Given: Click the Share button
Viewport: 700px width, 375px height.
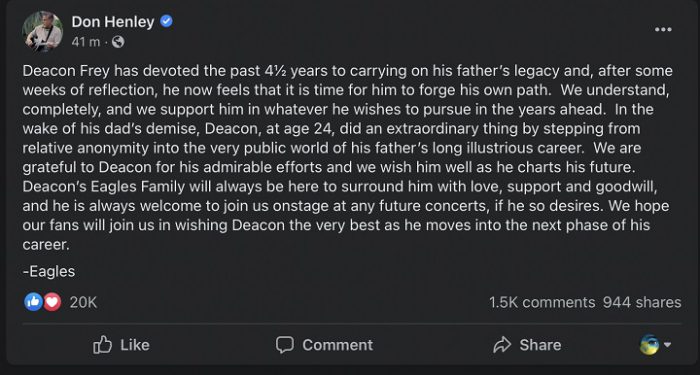Looking at the screenshot, I should [527, 345].
